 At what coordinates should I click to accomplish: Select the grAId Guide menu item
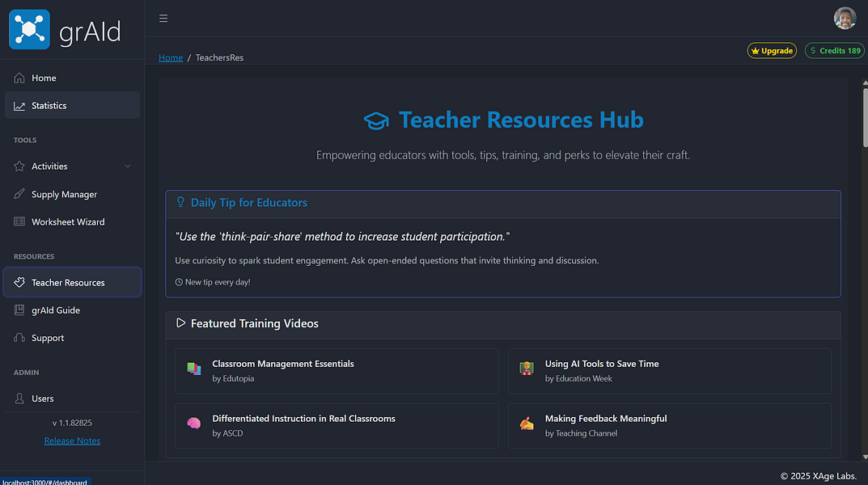(x=72, y=310)
